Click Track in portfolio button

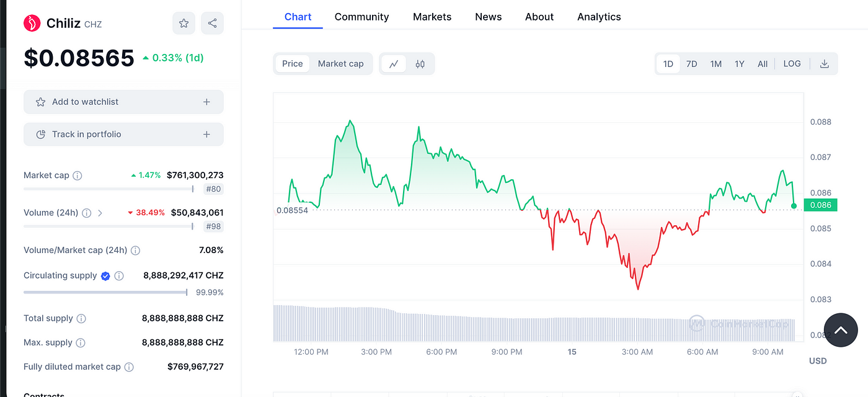coord(123,134)
